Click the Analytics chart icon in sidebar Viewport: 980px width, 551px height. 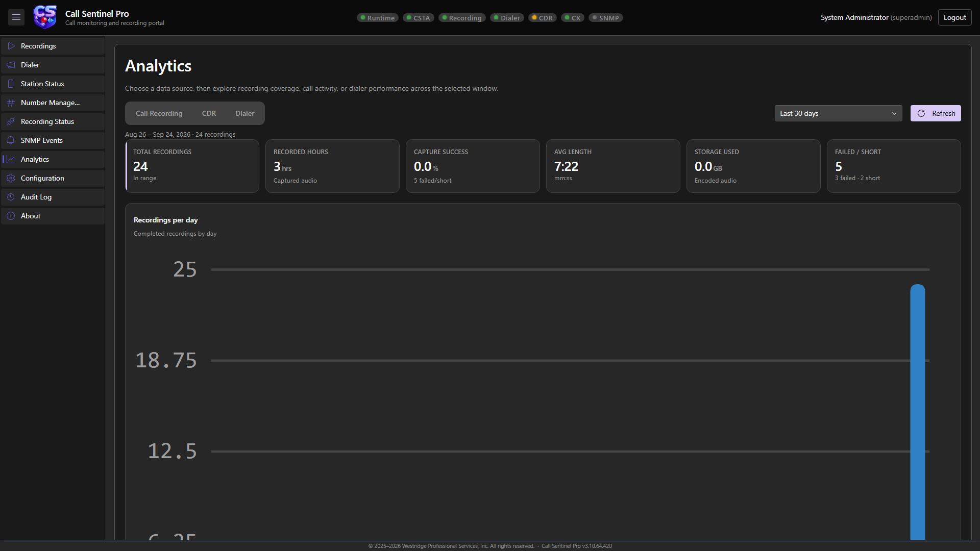pos(11,159)
